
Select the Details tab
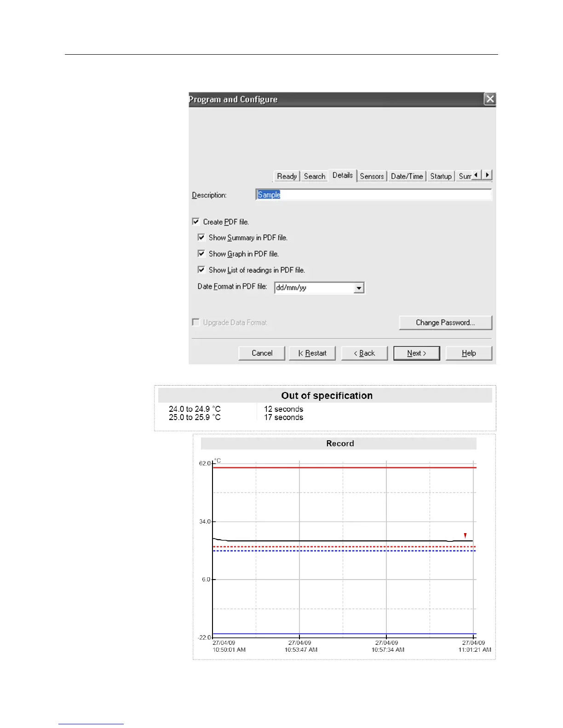point(343,176)
